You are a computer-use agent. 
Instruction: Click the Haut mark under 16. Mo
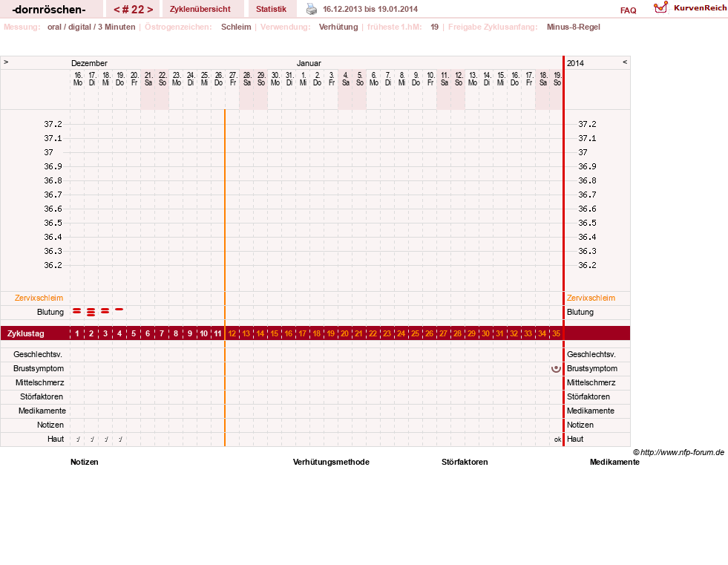tap(77, 439)
